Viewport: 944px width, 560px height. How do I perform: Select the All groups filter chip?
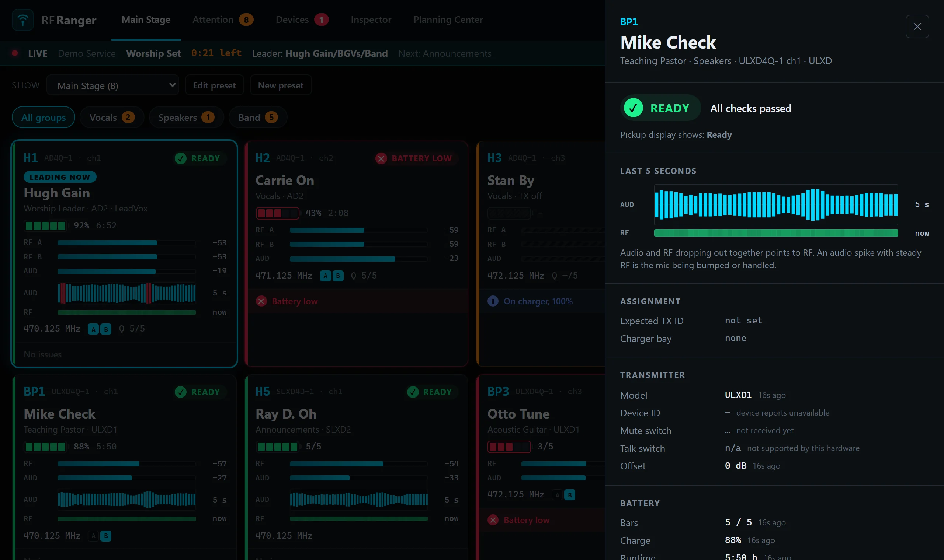[x=44, y=118]
